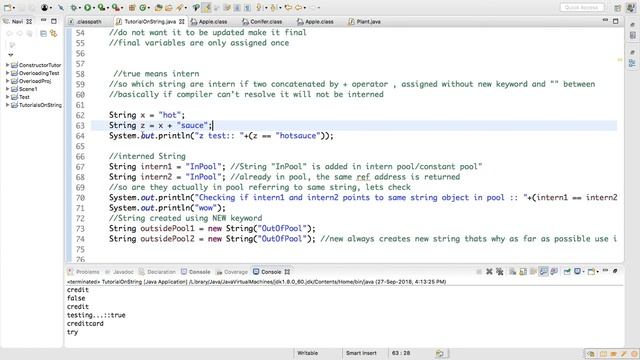Select the Navi view tab
Image resolution: width=640 pixels, height=360 pixels.
[x=18, y=21]
